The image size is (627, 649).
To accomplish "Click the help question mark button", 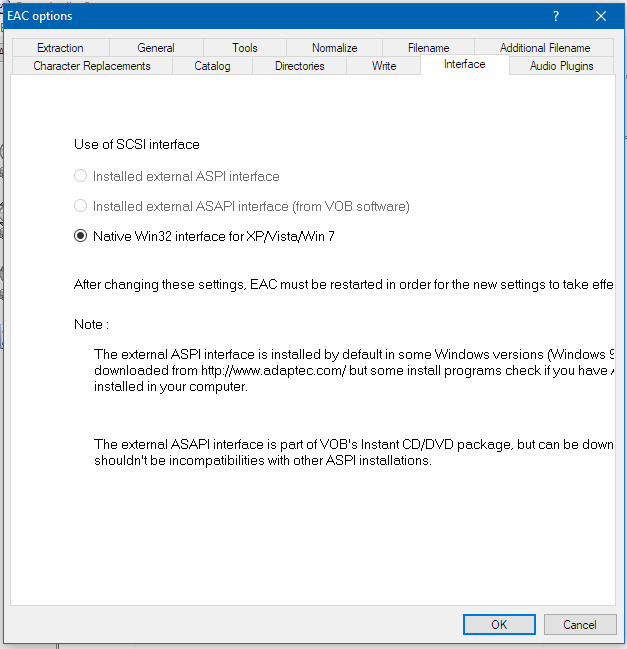I will tap(555, 16).
